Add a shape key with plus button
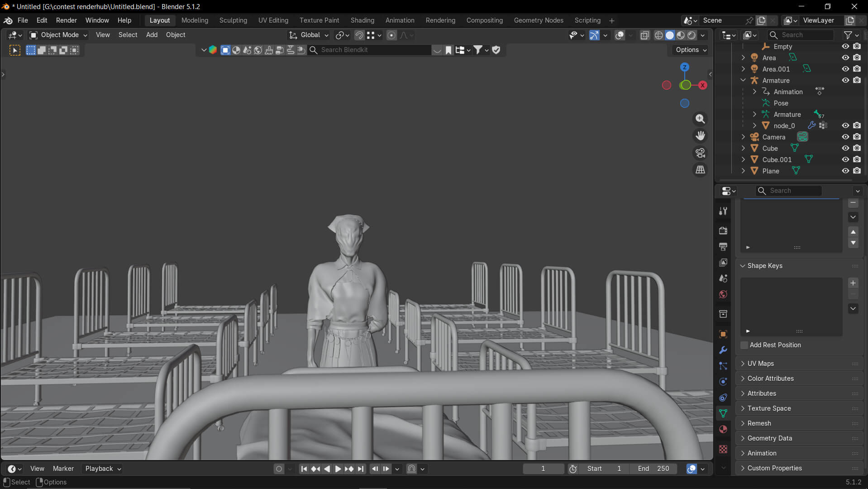This screenshot has height=489, width=868. coord(853,283)
